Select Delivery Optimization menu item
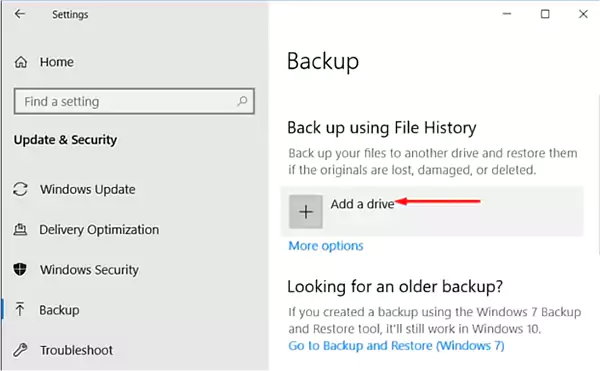Viewport: 600px width, 371px height. [99, 229]
